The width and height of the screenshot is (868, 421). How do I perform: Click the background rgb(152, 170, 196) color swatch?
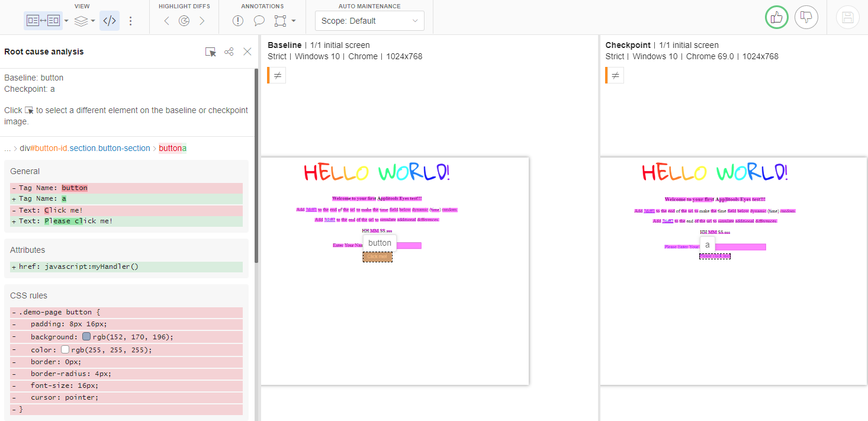[86, 337]
